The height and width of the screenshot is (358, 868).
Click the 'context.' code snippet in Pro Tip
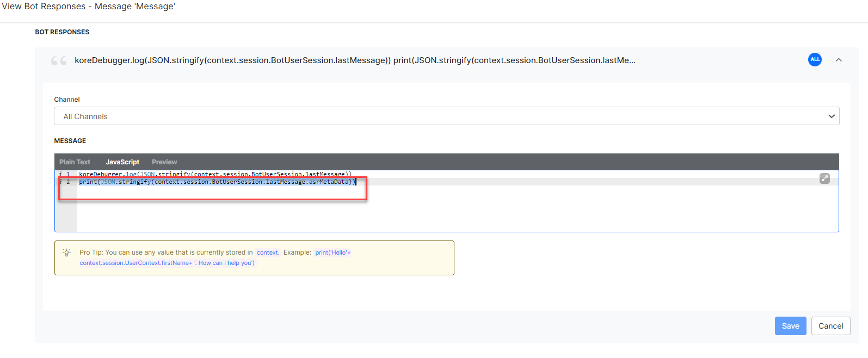[268, 252]
